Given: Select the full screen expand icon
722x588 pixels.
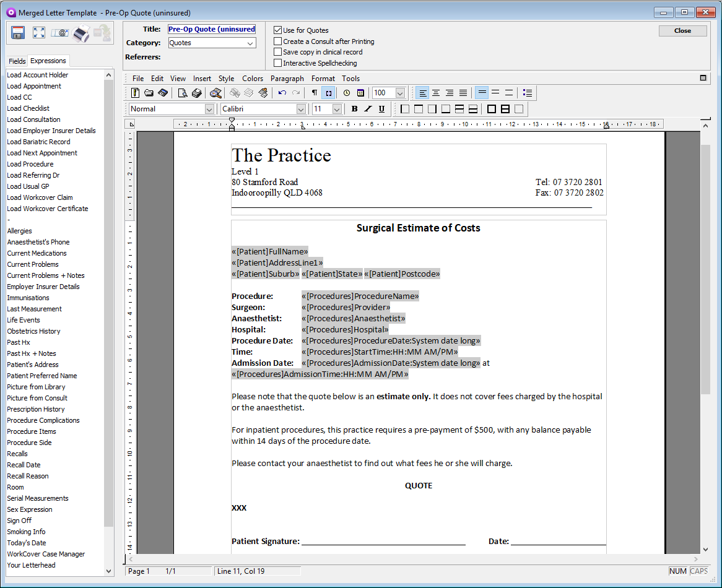Looking at the screenshot, I should point(38,33).
